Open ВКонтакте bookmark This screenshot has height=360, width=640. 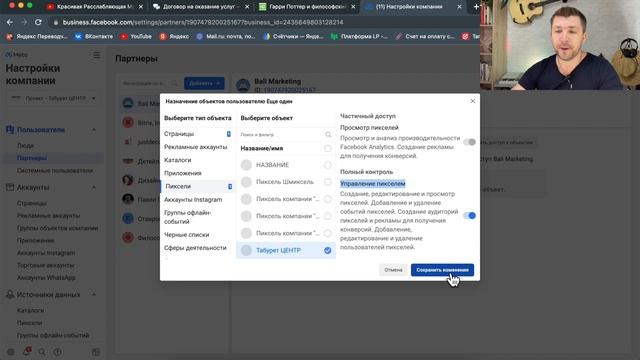pos(94,36)
